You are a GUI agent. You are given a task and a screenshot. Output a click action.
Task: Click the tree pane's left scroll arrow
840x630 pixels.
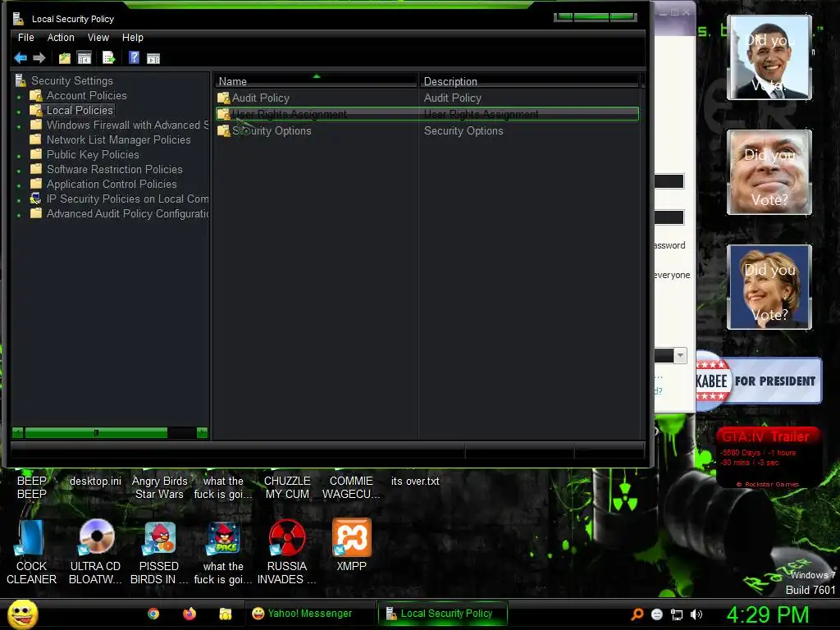tap(18, 432)
